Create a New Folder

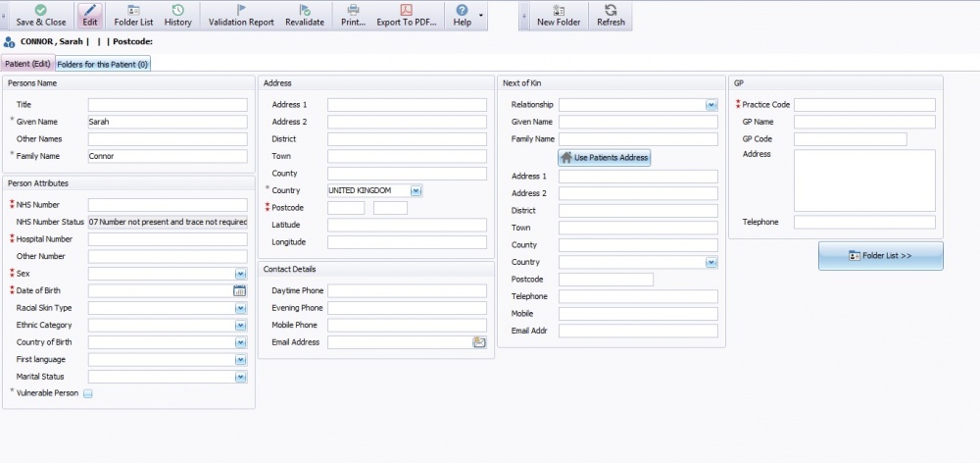pos(559,10)
